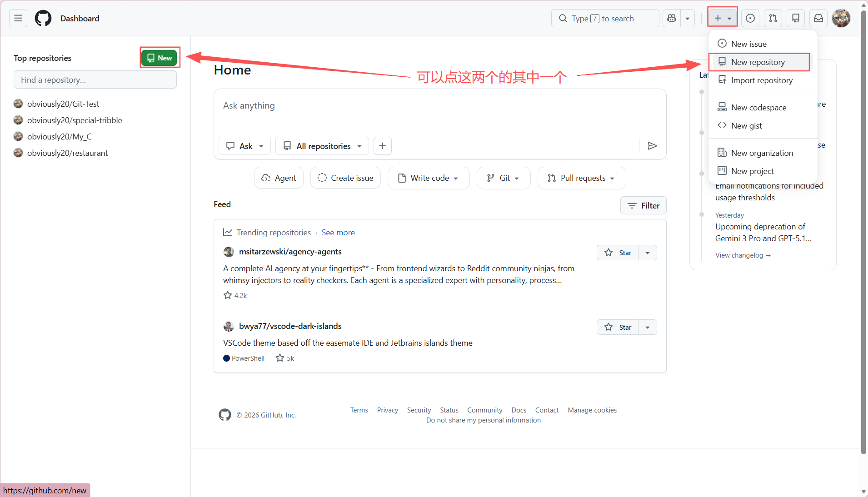Open the feed Filter button
This screenshot has height=497, width=868.
[x=644, y=205]
